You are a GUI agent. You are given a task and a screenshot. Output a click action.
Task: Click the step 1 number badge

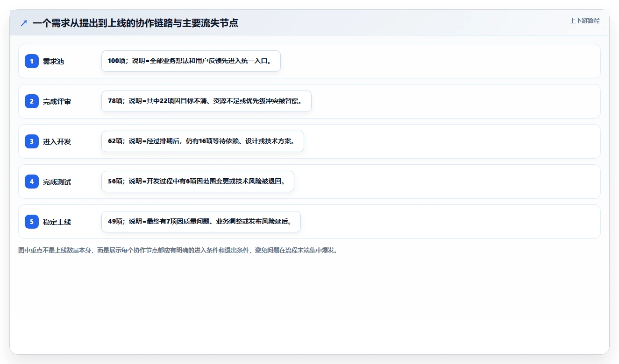tap(32, 61)
